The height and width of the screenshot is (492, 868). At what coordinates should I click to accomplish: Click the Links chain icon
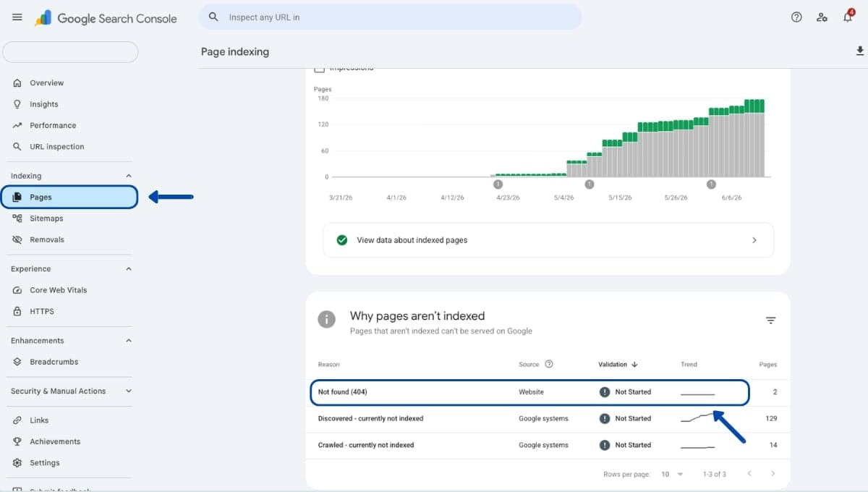(17, 420)
